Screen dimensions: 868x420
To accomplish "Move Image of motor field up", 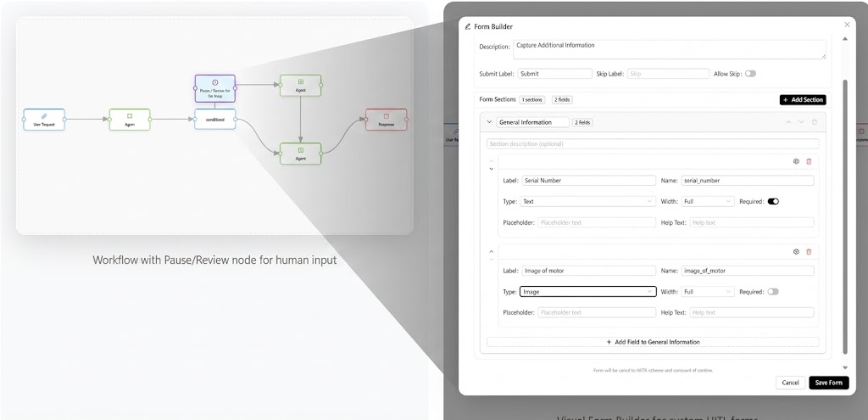I will tap(492, 251).
